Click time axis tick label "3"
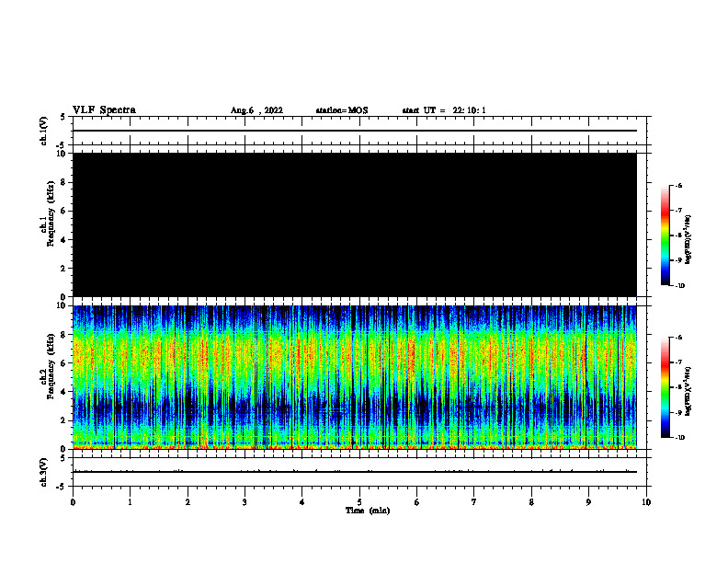 [x=245, y=502]
